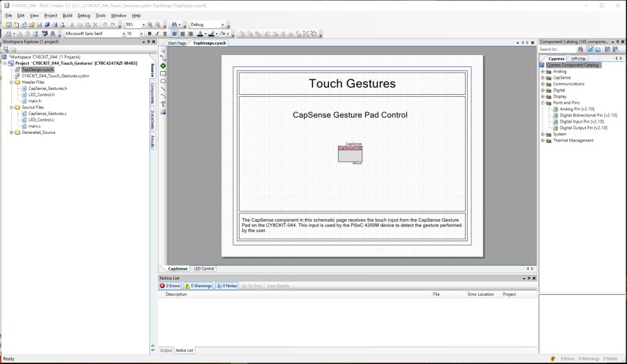Toggle the 0 Errors filter
627x364 pixels.
click(x=170, y=286)
